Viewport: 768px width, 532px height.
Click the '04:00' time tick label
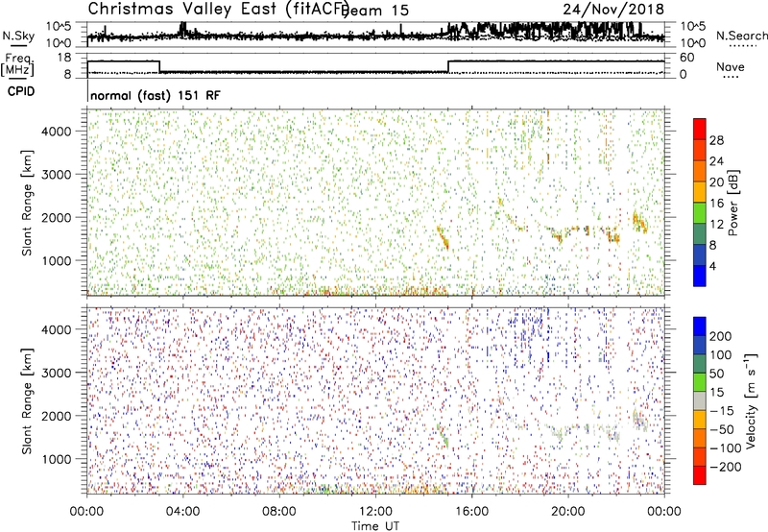point(182,512)
